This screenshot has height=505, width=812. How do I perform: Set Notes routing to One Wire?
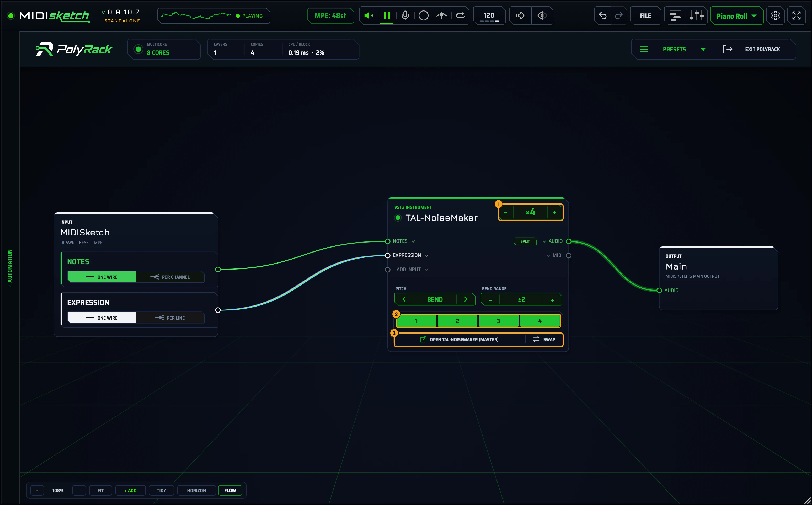(102, 277)
